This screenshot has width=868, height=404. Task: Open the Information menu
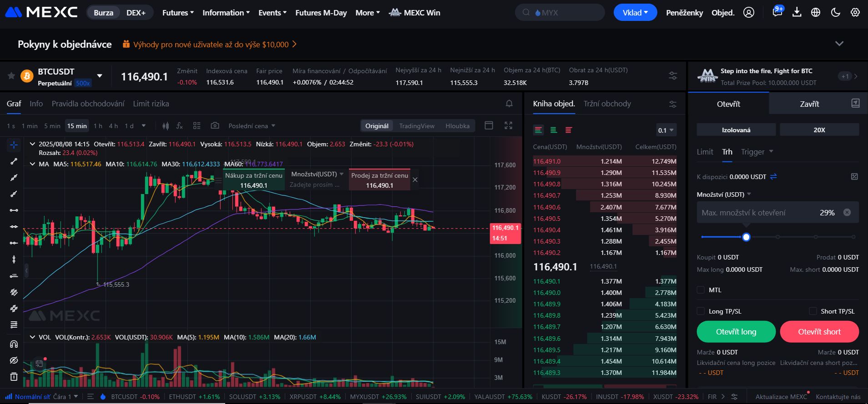(x=226, y=13)
